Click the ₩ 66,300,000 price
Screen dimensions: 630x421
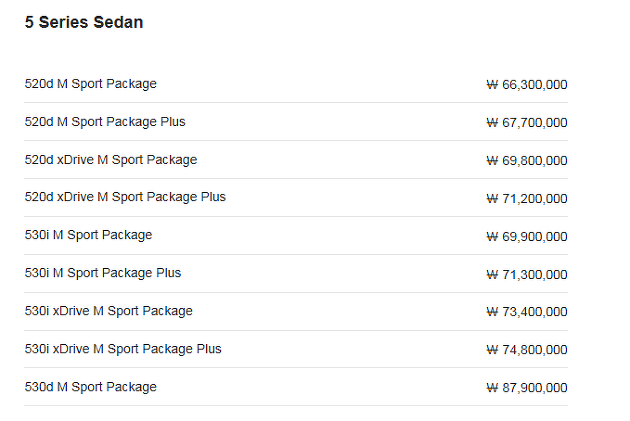click(x=527, y=85)
